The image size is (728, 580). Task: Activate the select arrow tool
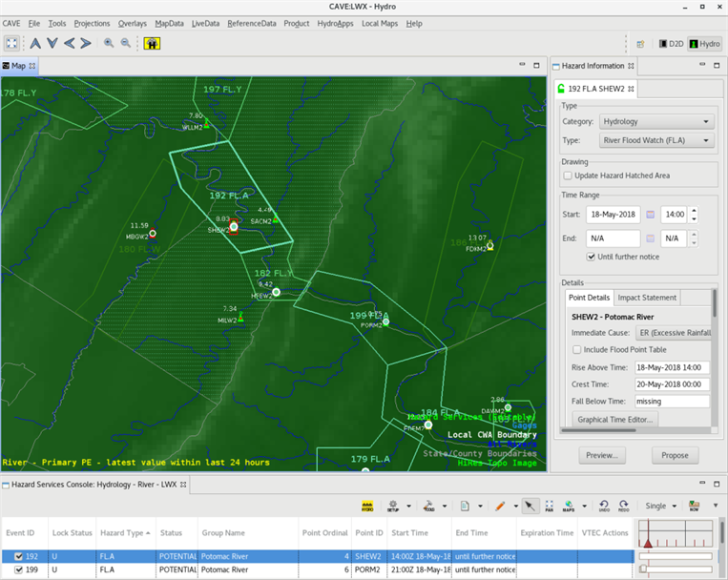[x=530, y=507]
